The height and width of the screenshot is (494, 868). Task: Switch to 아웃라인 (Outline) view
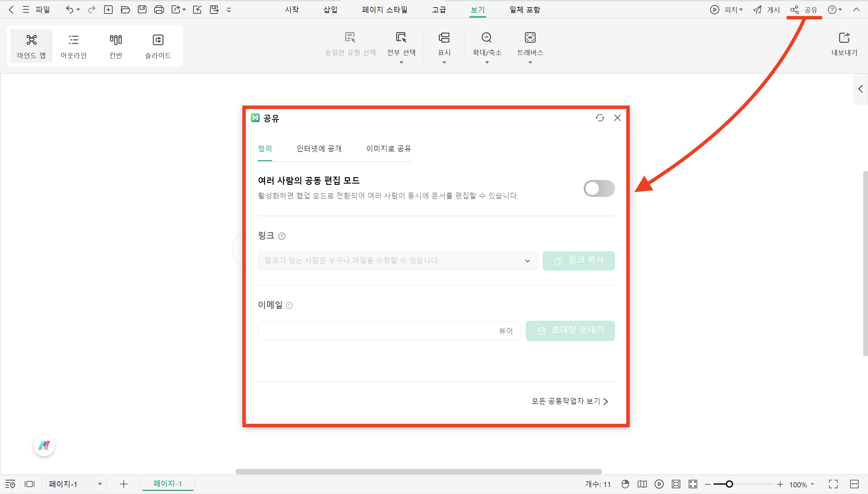(73, 46)
